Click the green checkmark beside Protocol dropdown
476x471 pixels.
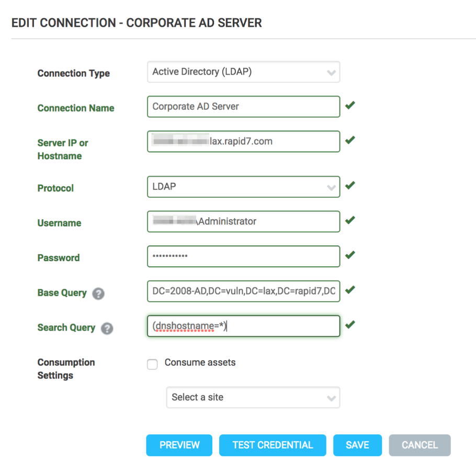pyautogui.click(x=350, y=186)
